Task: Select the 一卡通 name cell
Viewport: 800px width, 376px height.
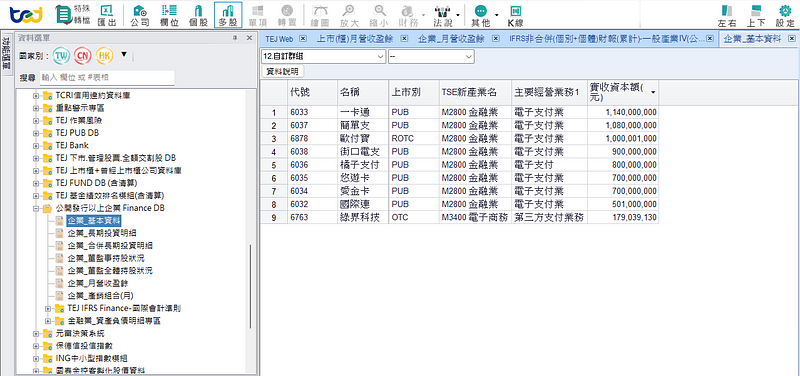Action: [363, 112]
